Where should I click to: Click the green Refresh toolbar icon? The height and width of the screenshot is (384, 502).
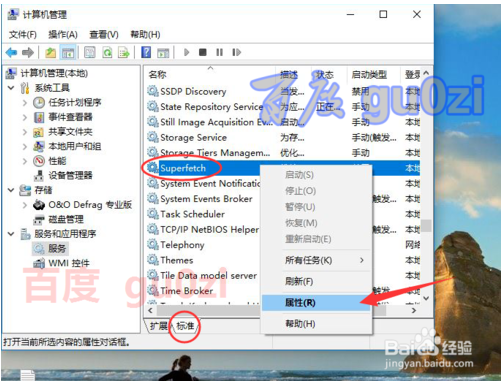coord(107,53)
